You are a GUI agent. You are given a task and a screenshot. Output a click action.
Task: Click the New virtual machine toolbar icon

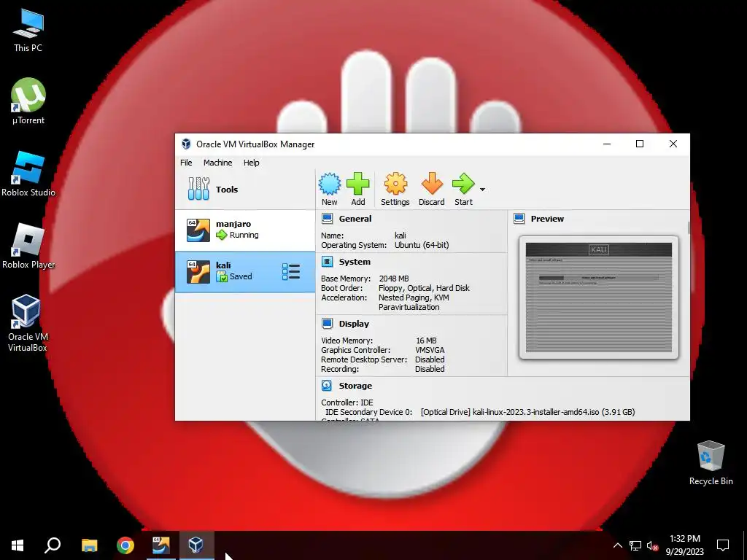(x=329, y=190)
